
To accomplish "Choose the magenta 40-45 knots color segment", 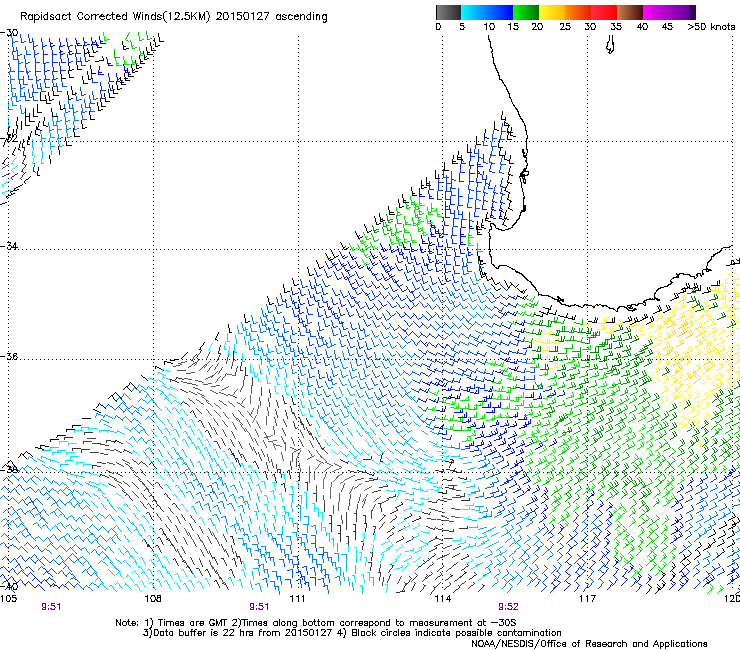I will coord(656,12).
